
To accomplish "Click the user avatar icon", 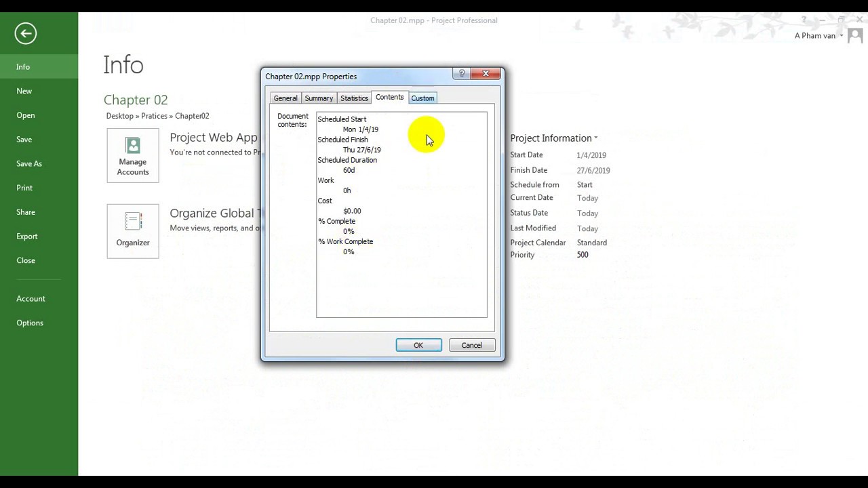I will click(x=854, y=36).
